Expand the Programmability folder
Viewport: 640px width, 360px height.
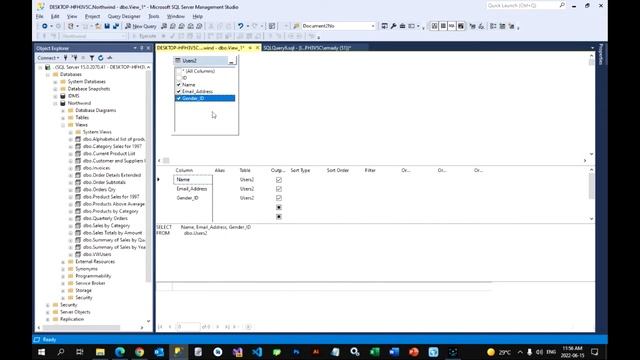[63, 276]
